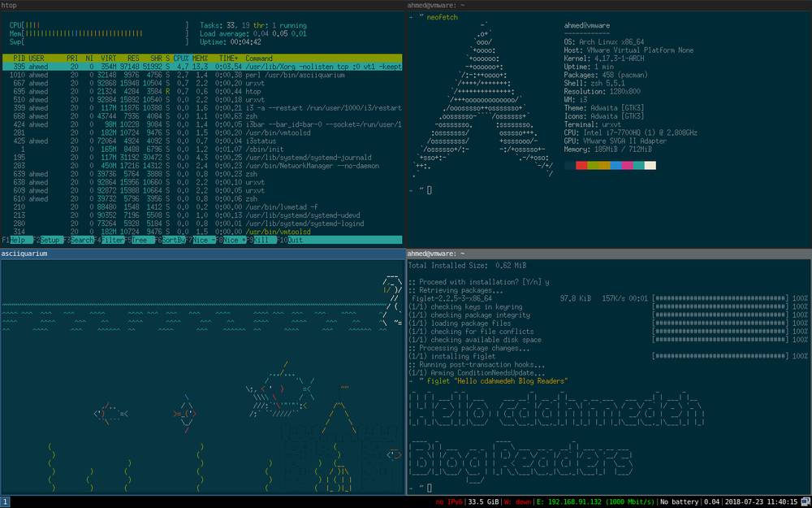The image size is (812, 508).
Task: Select the systemd-logind process row
Action: pos(202,224)
